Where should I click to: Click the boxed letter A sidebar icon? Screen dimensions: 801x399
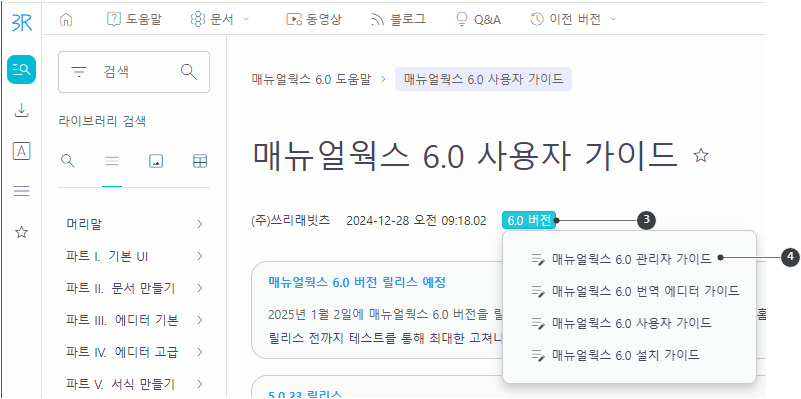coord(21,151)
